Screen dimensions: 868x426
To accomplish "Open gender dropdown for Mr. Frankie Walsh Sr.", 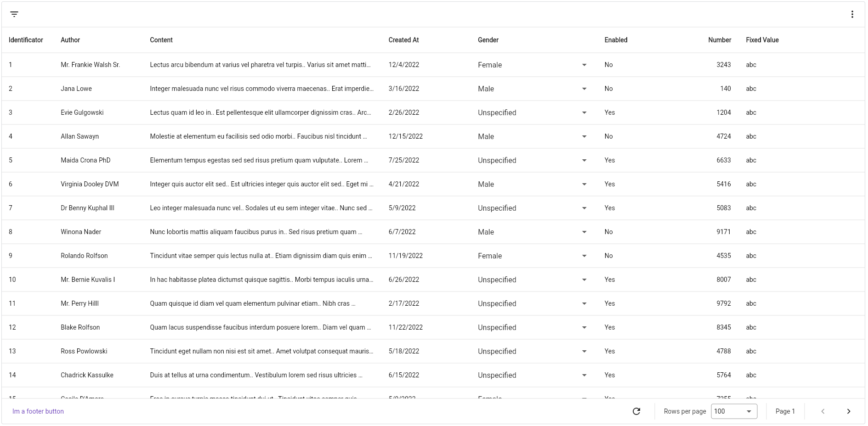I will [533, 65].
